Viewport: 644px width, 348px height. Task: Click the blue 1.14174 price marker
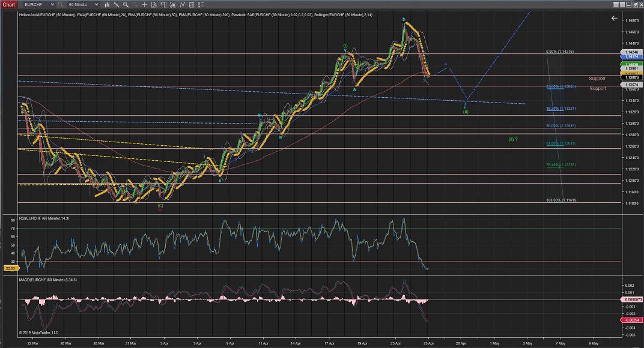tap(631, 58)
